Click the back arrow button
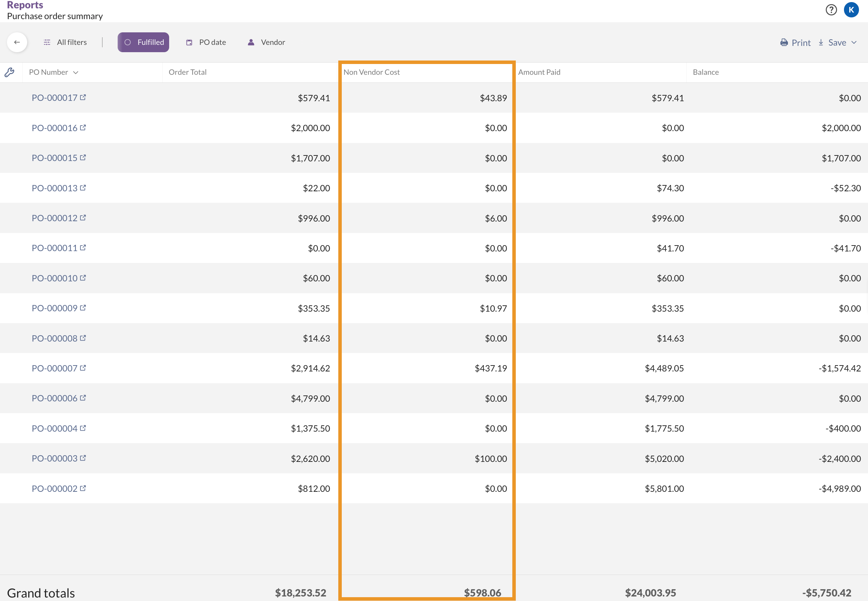Image resolution: width=868 pixels, height=601 pixels. pos(17,42)
